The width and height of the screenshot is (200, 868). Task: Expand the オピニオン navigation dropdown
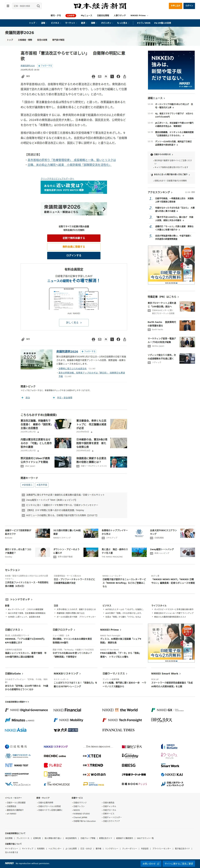[107, 23]
